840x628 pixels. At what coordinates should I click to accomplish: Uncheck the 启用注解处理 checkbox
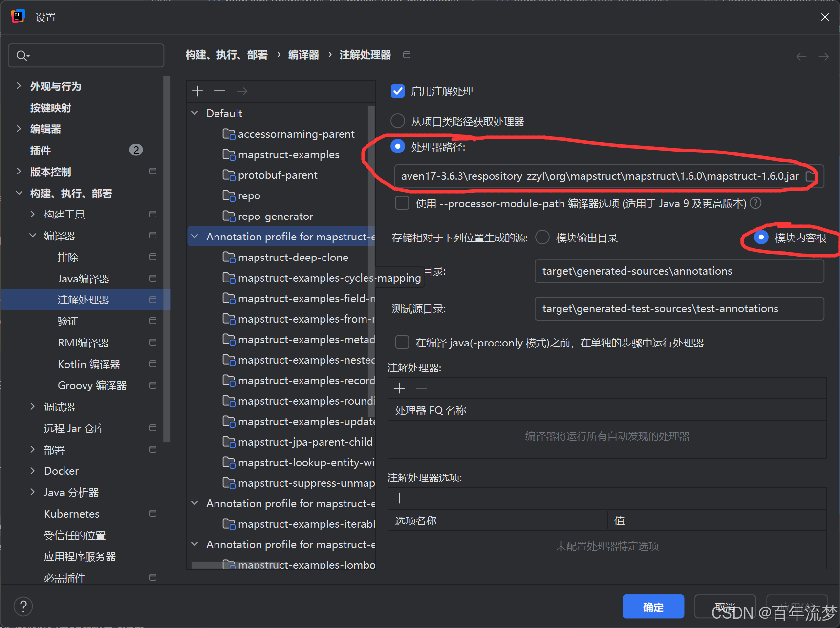(x=397, y=91)
